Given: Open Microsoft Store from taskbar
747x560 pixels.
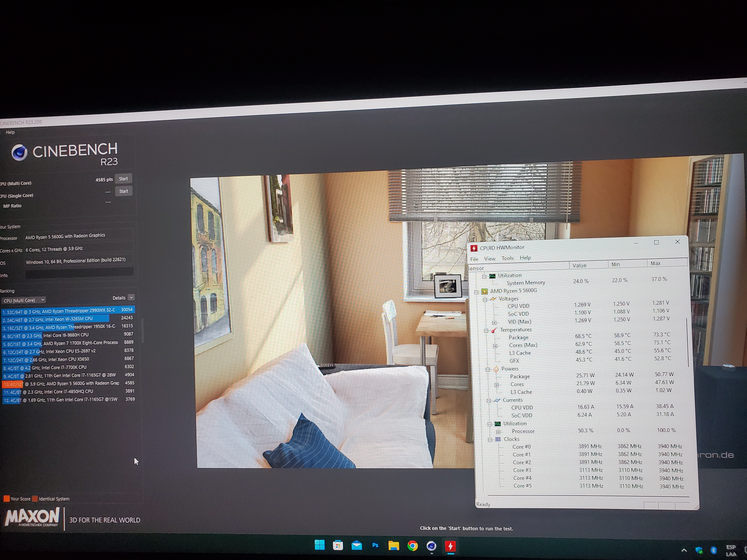Looking at the screenshot, I should (x=338, y=546).
